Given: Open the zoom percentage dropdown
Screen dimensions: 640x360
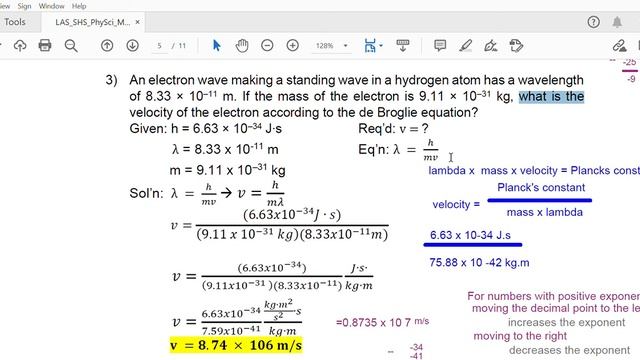Looking at the screenshot, I should pos(345,46).
